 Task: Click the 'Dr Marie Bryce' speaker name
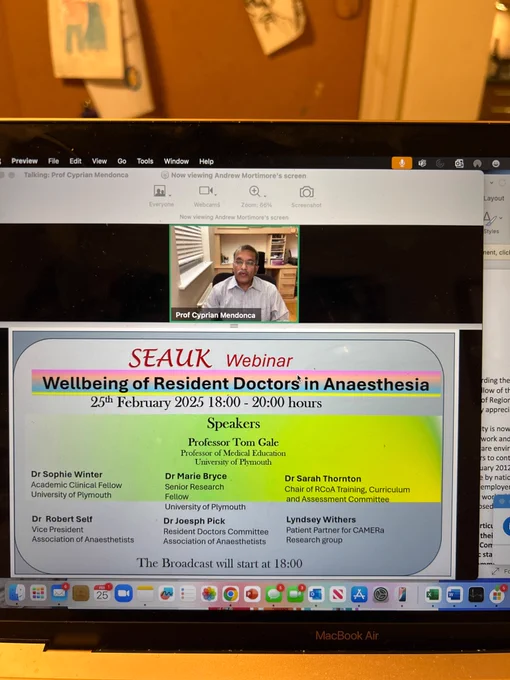pos(196,476)
